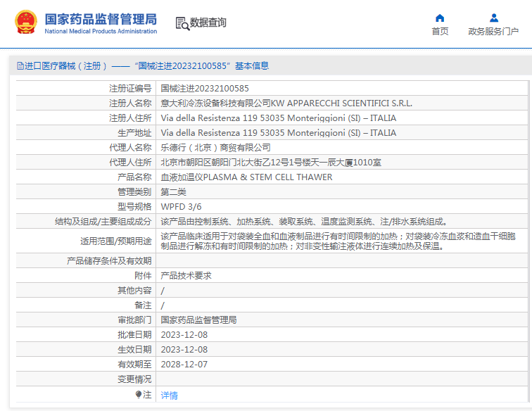Click the 生产地址 address value
The height and width of the screenshot is (411, 532).
pyautogui.click(x=278, y=133)
